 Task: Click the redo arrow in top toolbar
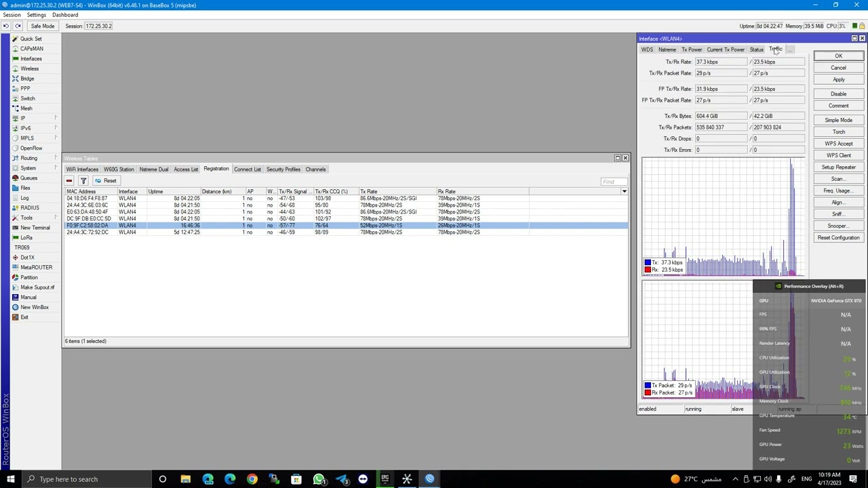tap(18, 26)
